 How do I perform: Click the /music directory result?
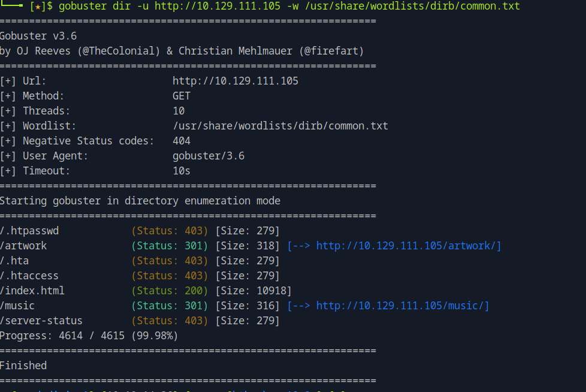(x=17, y=306)
